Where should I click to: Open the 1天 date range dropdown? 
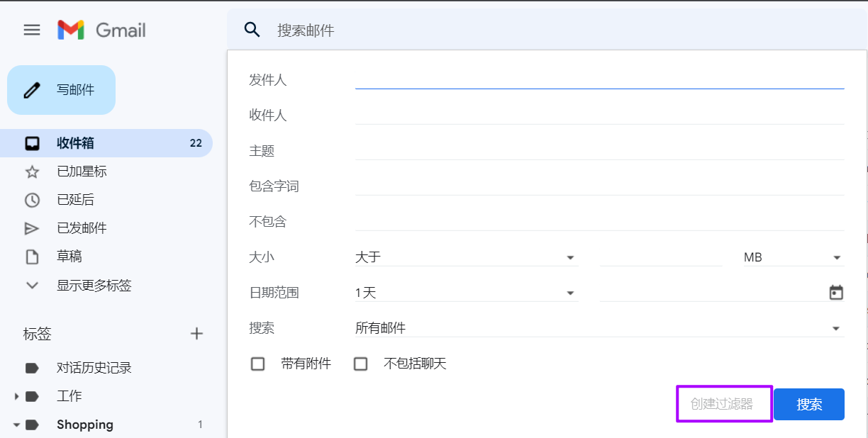tap(467, 293)
